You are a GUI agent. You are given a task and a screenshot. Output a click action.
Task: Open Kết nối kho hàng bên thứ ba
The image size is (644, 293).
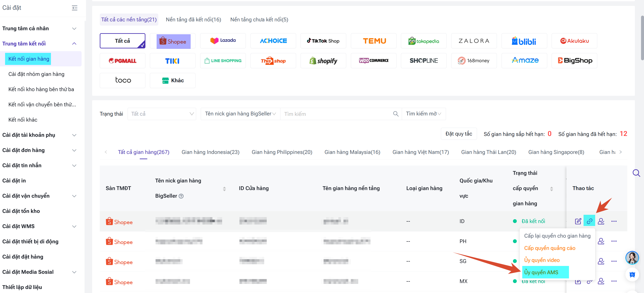coord(41,89)
